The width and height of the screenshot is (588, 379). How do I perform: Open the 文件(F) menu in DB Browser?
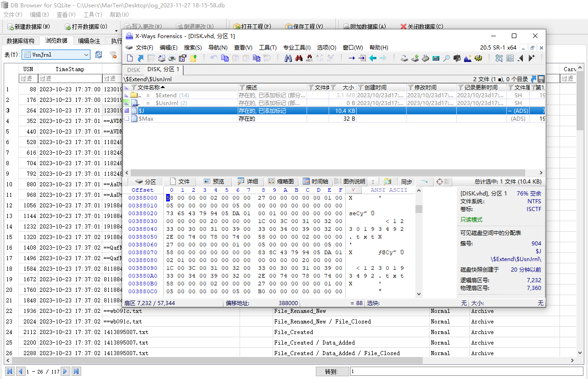13,15
